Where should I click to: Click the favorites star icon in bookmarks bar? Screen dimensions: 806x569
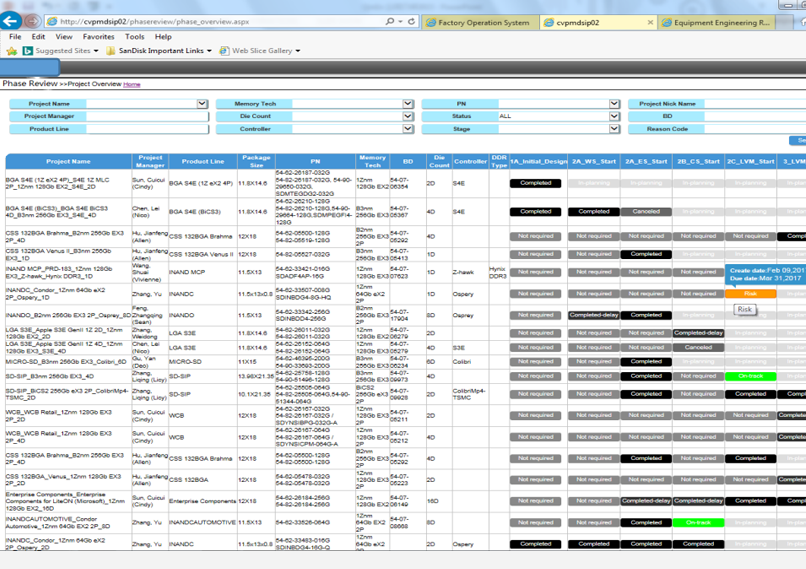[x=12, y=51]
